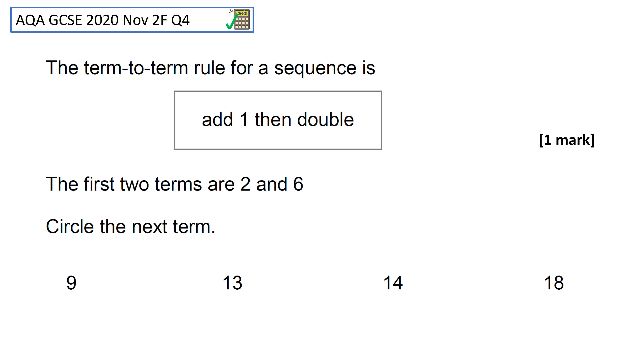
Task: Click the [1 mark] label
Action: click(x=567, y=140)
